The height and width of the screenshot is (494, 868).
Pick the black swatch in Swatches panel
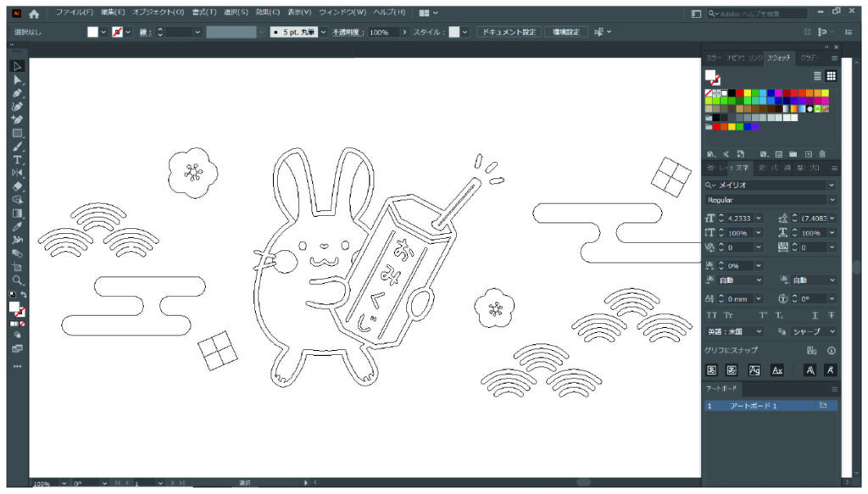(732, 93)
